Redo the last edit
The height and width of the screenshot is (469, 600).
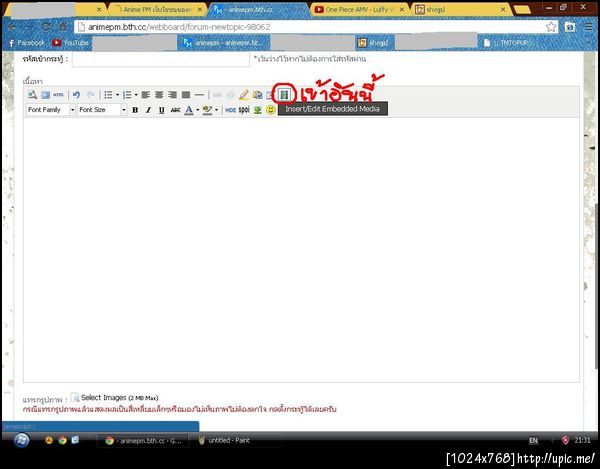click(x=91, y=95)
